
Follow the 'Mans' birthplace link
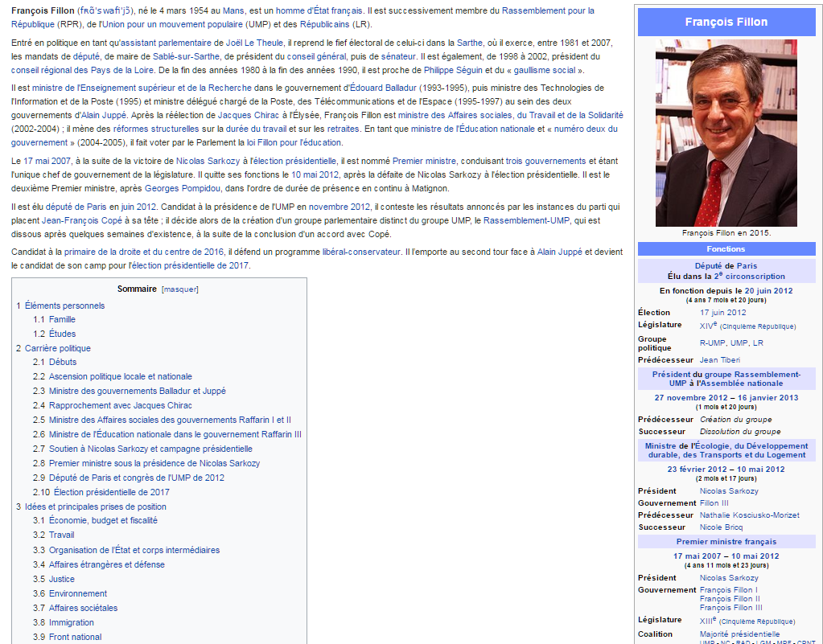pos(233,10)
